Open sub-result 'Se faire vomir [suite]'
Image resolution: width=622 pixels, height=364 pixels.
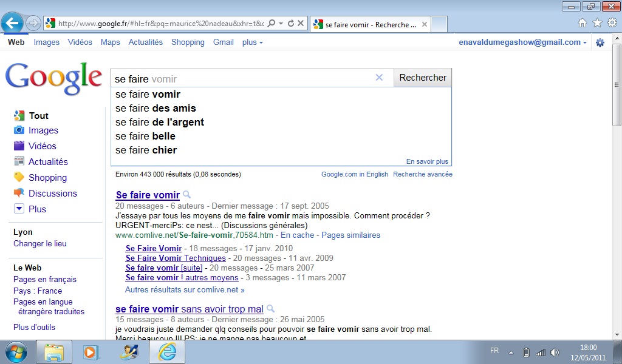pos(164,268)
